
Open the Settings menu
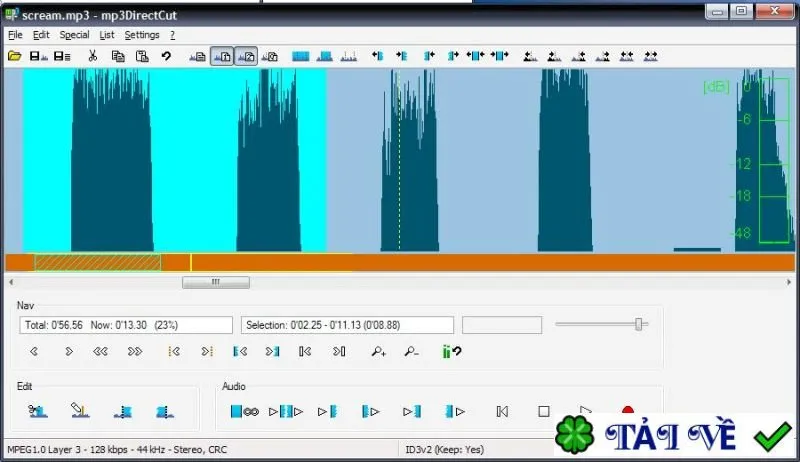pos(142,35)
